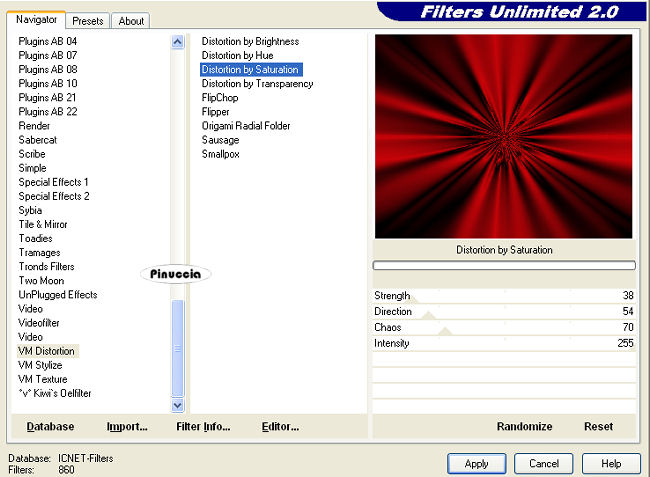The height and width of the screenshot is (477, 650).
Task: Apply the selected filter
Action: tap(477, 463)
